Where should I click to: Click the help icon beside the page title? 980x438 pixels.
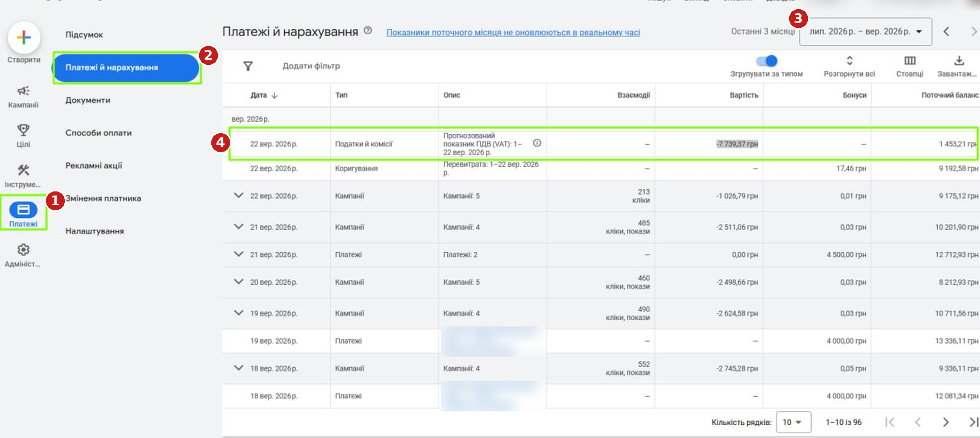(x=367, y=31)
